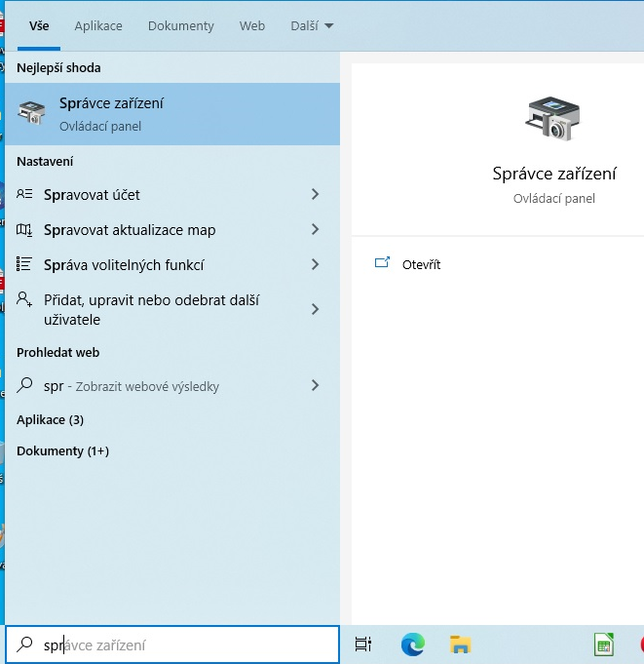
Task: Click the Správce zařízení printer-camera icon in results list
Action: click(32, 113)
